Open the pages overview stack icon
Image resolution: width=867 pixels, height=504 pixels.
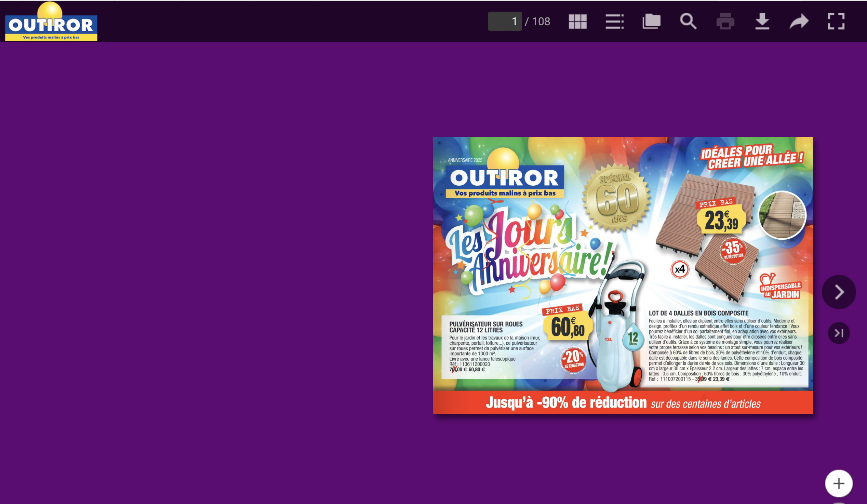pos(651,21)
